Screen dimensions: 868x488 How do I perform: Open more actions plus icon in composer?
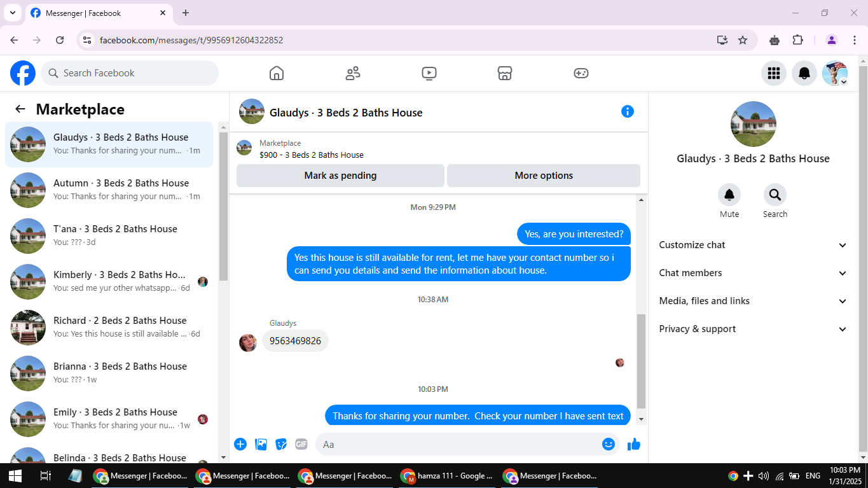tap(240, 444)
